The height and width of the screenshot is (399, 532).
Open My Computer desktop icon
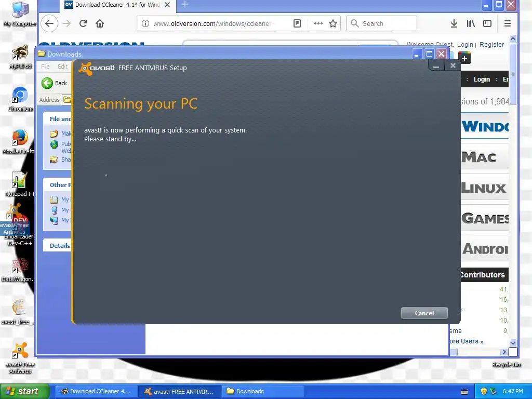[20, 14]
